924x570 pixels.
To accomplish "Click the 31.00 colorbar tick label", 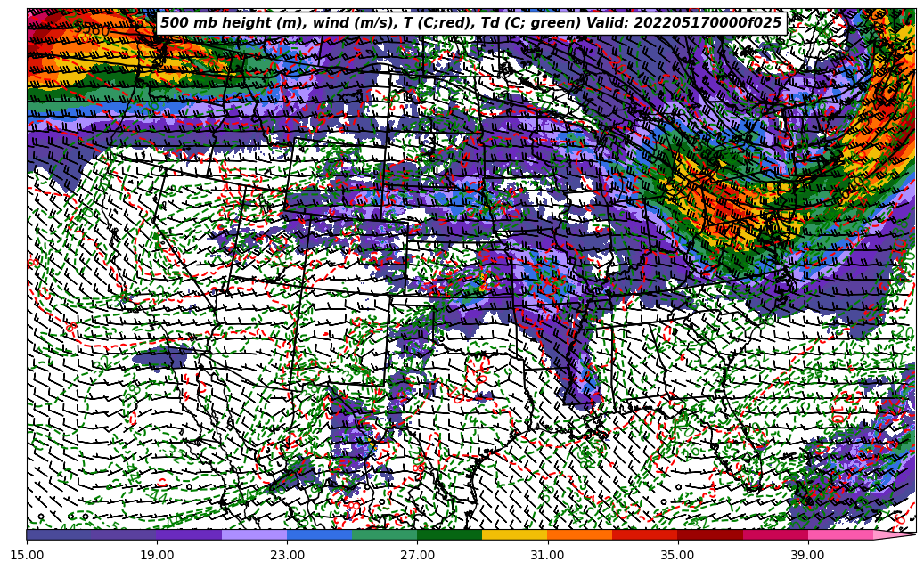I will 547,555.
